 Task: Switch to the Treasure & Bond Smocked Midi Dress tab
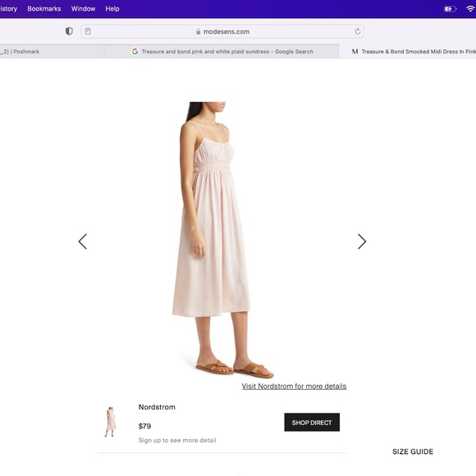coord(408,52)
